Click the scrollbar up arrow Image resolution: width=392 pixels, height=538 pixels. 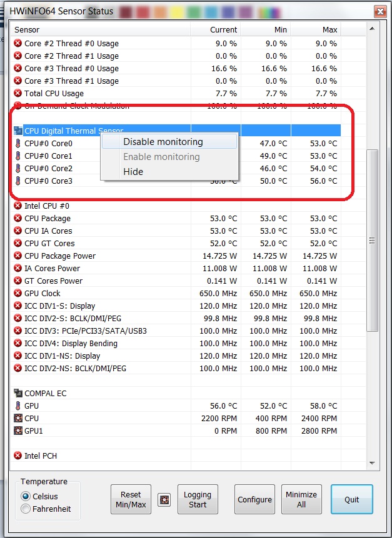point(372,29)
